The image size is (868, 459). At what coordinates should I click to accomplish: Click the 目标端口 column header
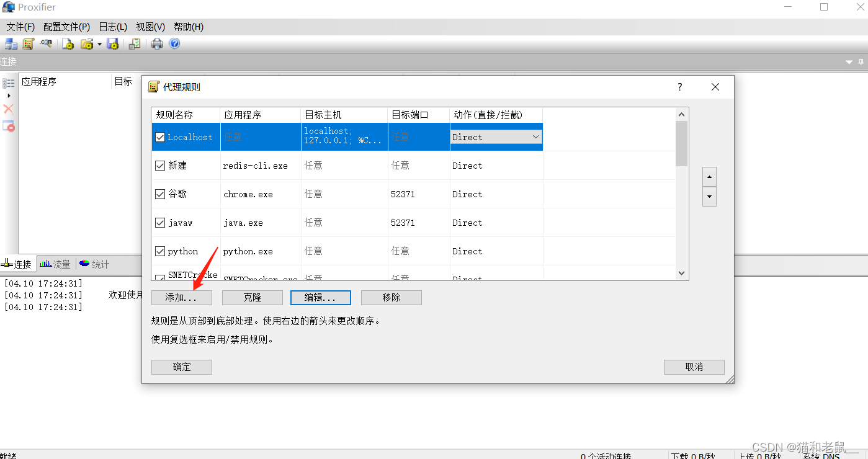pyautogui.click(x=419, y=115)
